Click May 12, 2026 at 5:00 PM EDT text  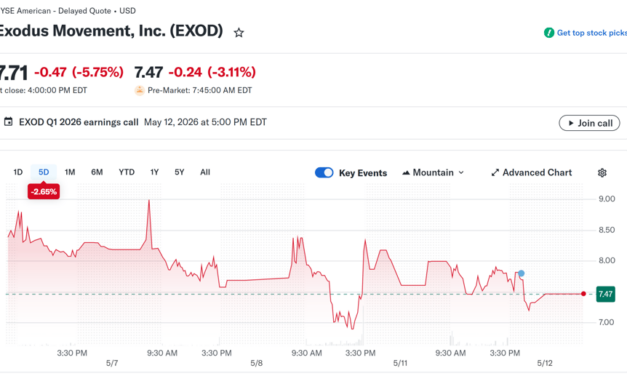pyautogui.click(x=205, y=122)
